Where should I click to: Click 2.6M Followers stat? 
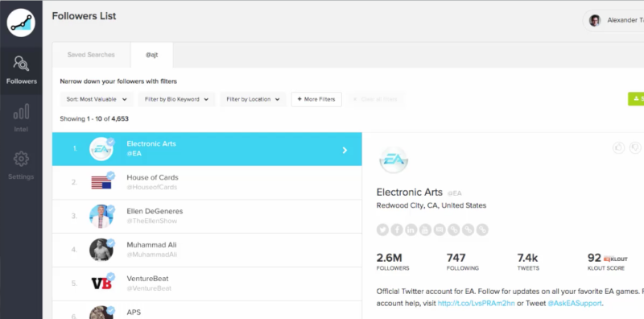point(393,262)
